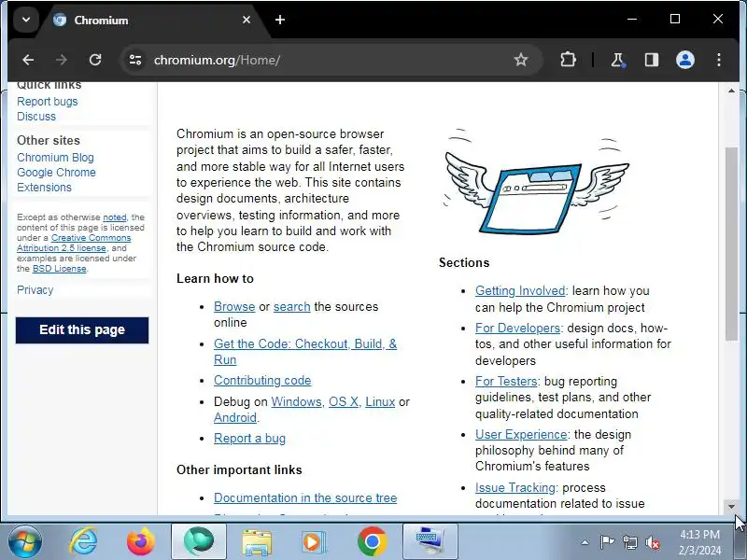The image size is (747, 560).
Task: View site information icon in address bar
Action: [135, 60]
